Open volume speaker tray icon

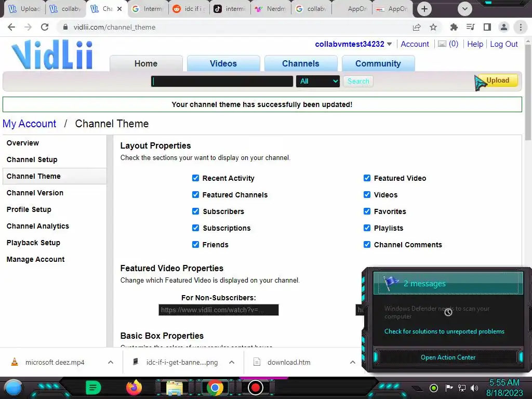[x=474, y=388]
